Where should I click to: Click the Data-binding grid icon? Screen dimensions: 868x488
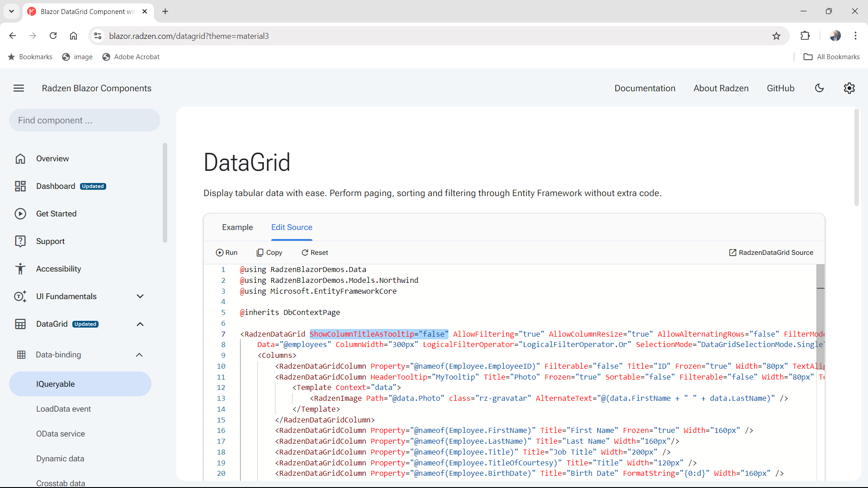[x=21, y=355]
